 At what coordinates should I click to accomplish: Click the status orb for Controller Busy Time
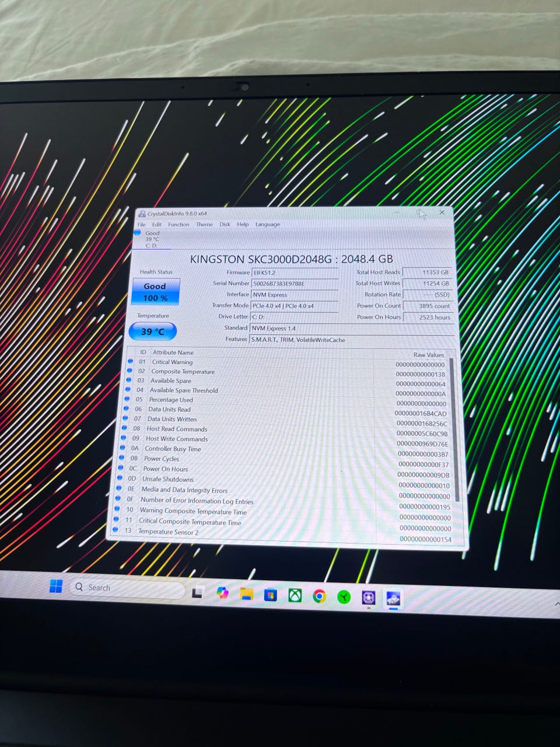(x=123, y=448)
